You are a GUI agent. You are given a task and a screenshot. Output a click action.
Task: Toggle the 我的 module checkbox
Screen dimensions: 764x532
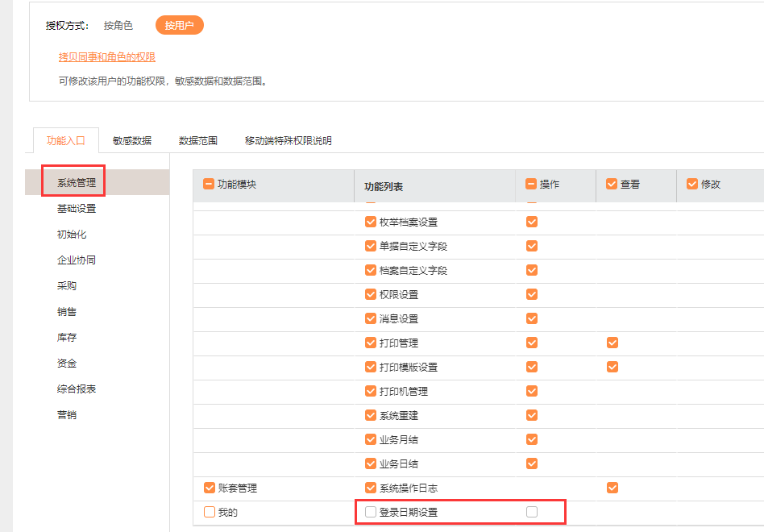click(210, 512)
